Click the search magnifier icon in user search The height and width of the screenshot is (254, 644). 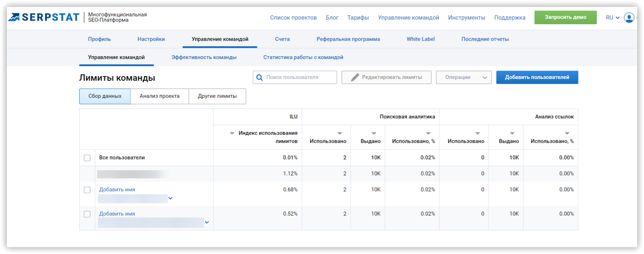pyautogui.click(x=259, y=77)
